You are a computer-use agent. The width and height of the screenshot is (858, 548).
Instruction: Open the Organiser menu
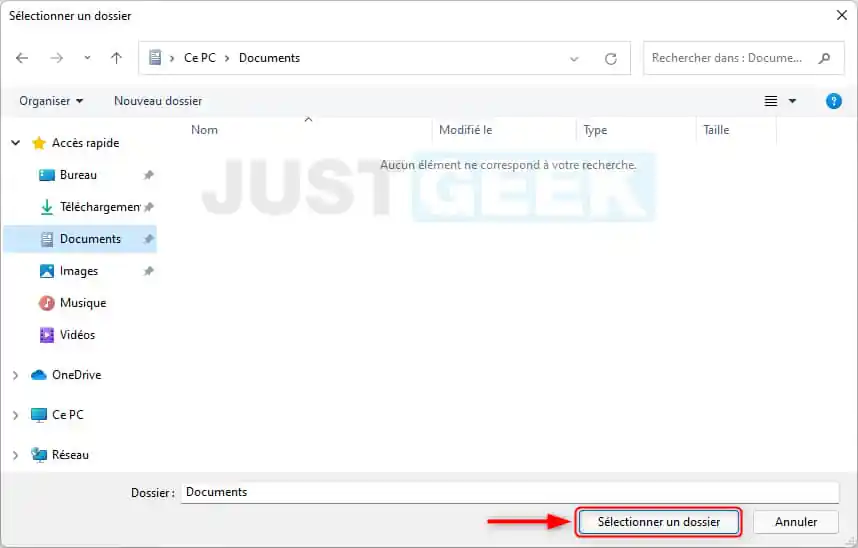click(x=51, y=101)
